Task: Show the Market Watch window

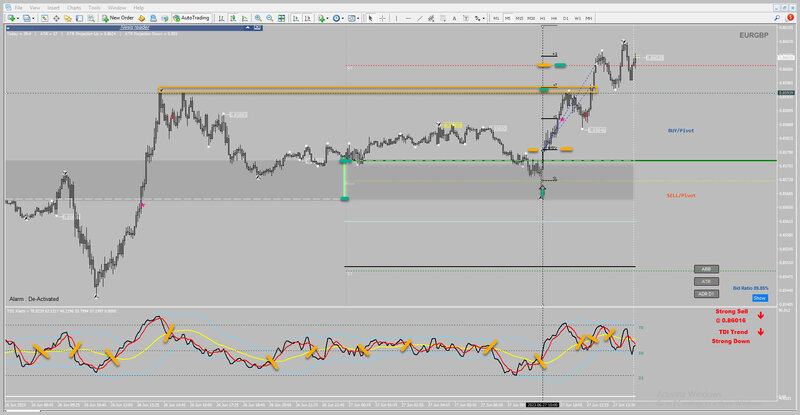Action: (44, 18)
